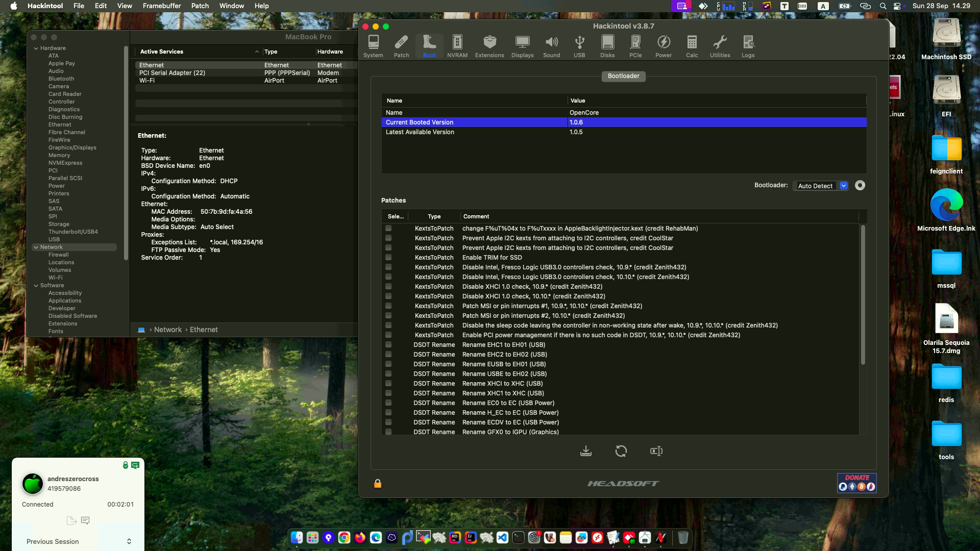Viewport: 980px width, 551px height.
Task: Open the Previous Session selector
Action: point(78,541)
